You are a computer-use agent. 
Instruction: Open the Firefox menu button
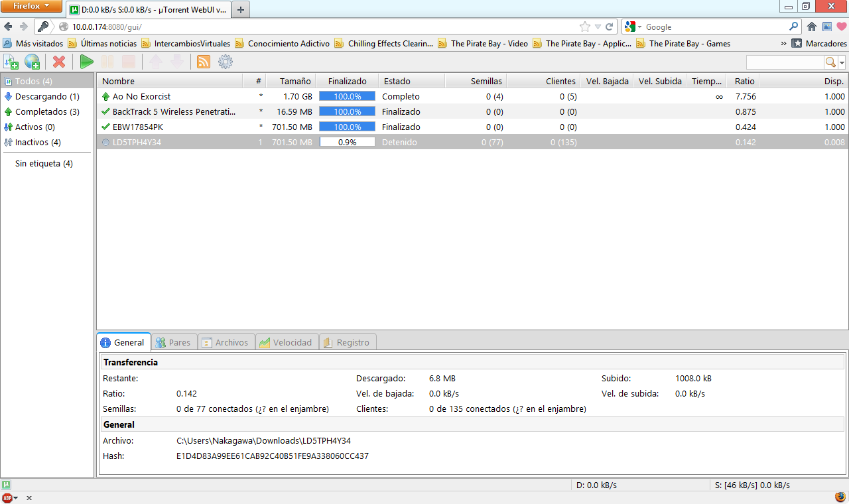(31, 6)
